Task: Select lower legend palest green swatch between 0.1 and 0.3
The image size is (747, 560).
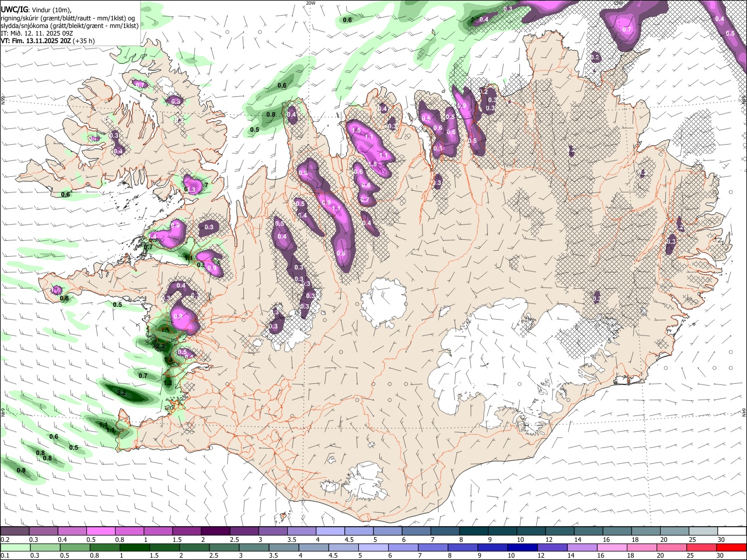Action: pos(15,548)
